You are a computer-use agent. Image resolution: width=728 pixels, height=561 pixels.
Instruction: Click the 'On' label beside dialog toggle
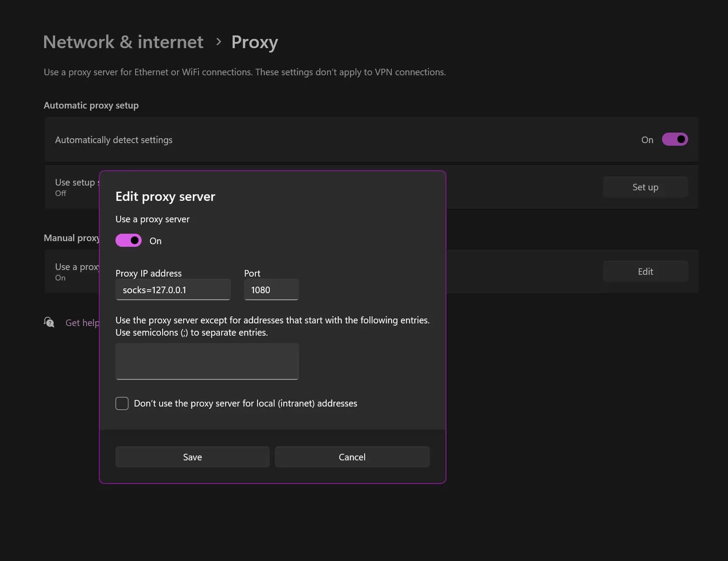coord(156,241)
